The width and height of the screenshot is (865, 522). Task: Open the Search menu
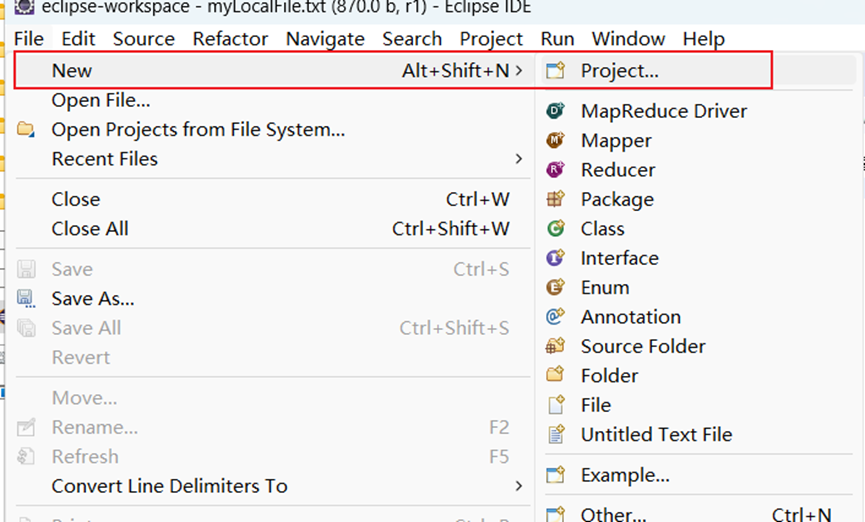click(412, 39)
